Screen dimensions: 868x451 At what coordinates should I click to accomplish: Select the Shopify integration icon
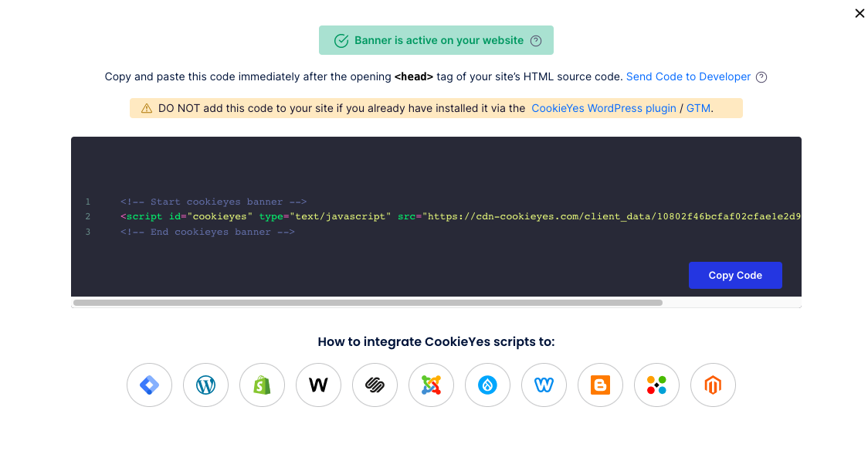(x=263, y=385)
